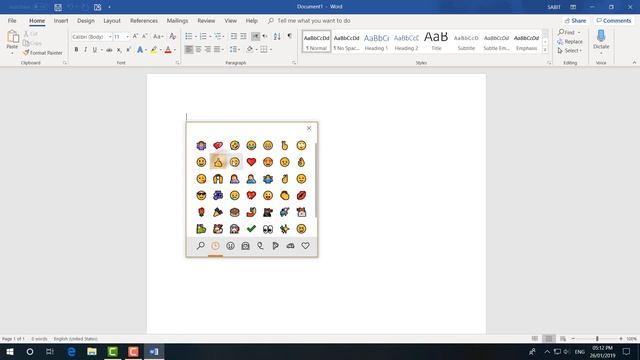Insert the sunglasses face emoji
Screen dimensions: 640x360
click(x=201, y=196)
